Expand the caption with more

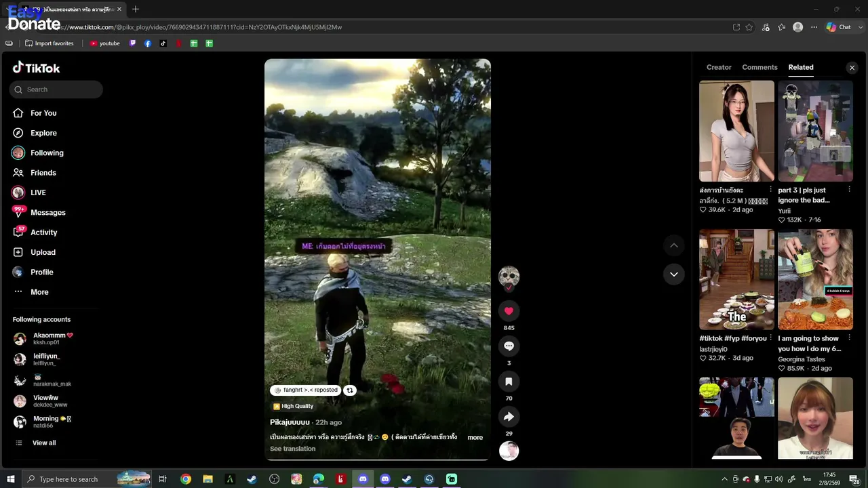(x=475, y=438)
